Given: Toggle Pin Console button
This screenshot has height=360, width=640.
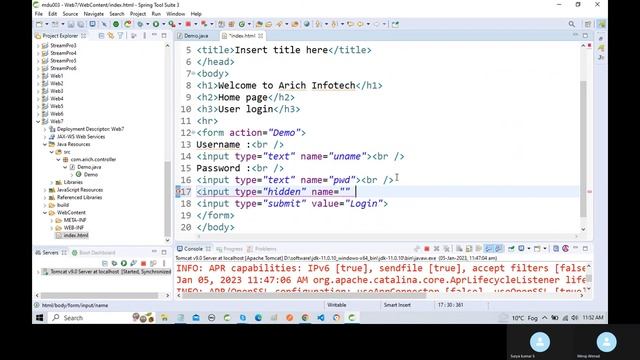Looking at the screenshot, I should (x=511, y=249).
